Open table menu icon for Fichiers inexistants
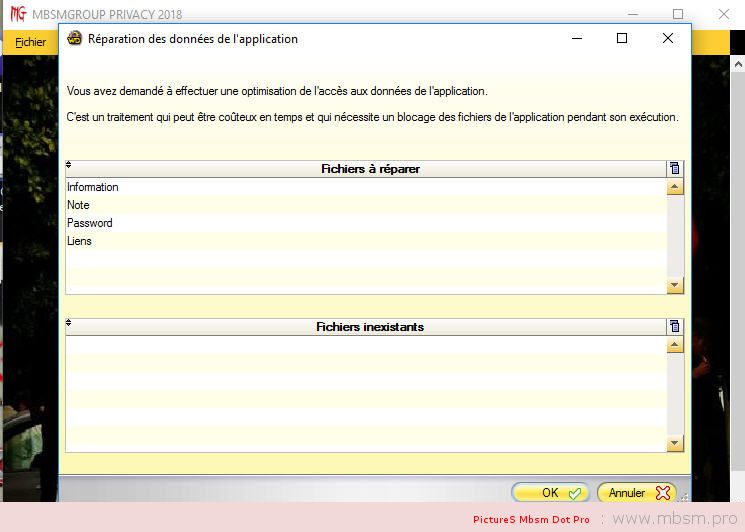Image resolution: width=745 pixels, height=532 pixels. click(x=674, y=327)
